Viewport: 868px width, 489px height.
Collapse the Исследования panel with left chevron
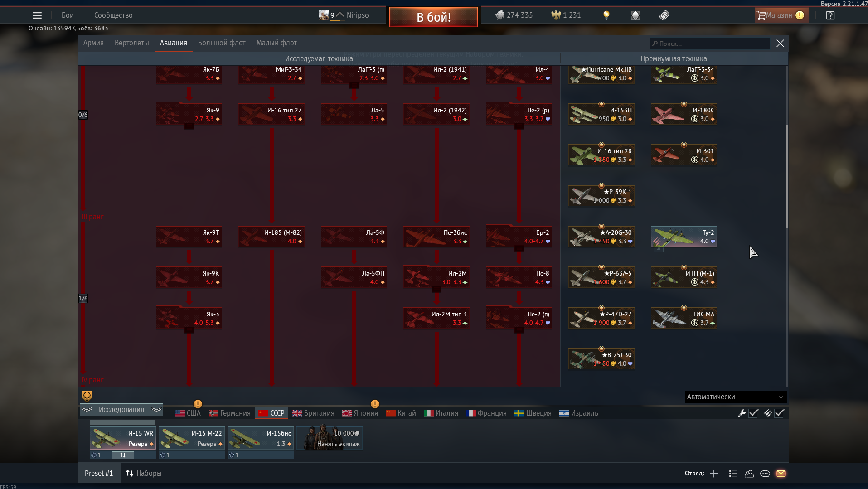tap(87, 409)
